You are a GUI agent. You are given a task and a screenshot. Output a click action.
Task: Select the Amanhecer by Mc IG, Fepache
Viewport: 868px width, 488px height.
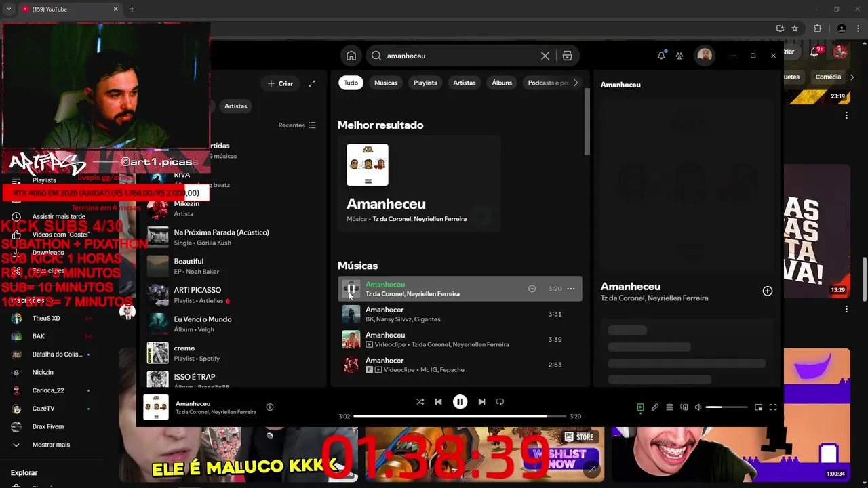[460, 365]
